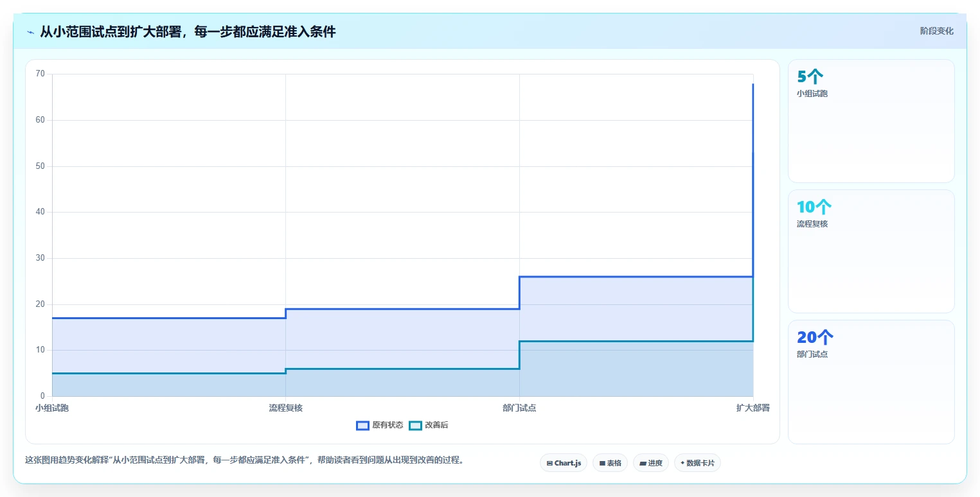
Task: Click the 数据卡片 tag icon
Action: 682,463
